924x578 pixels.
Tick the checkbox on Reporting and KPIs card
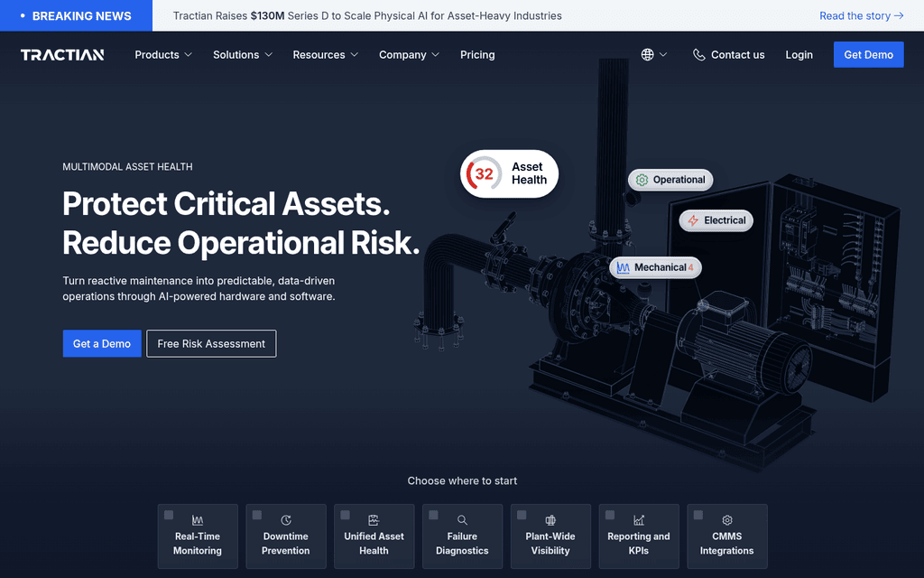pos(610,515)
